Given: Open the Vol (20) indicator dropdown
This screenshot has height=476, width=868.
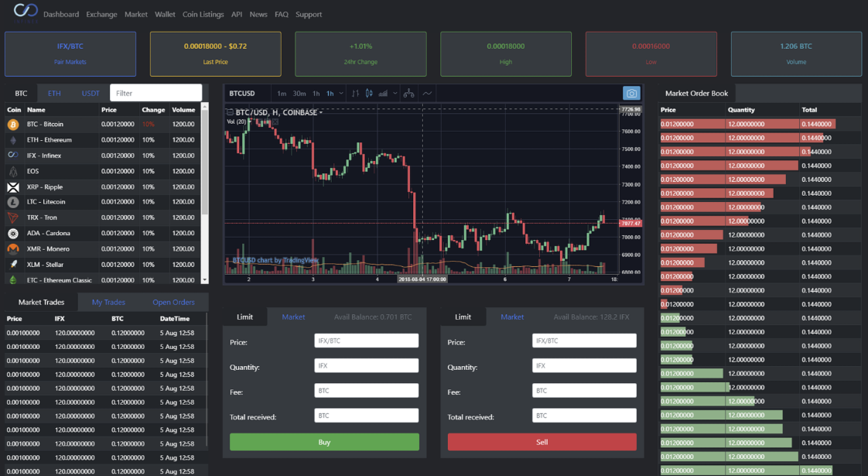Looking at the screenshot, I should (x=249, y=122).
